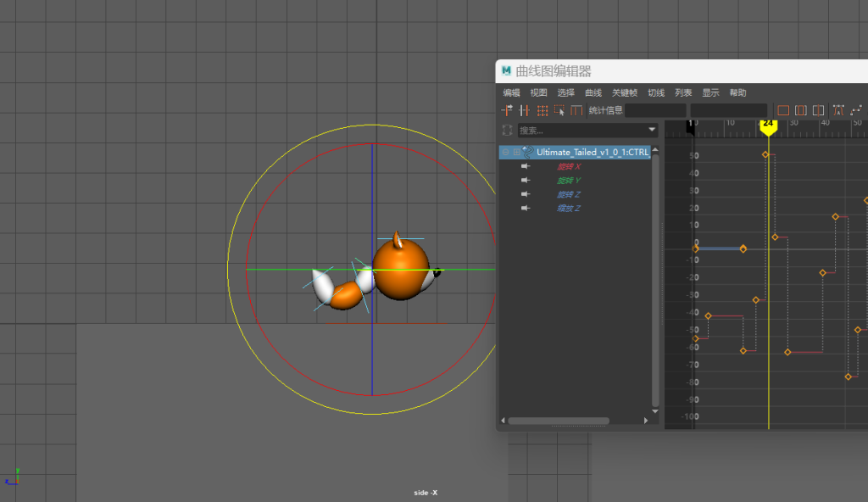Activate the Retime tool icon

point(576,110)
